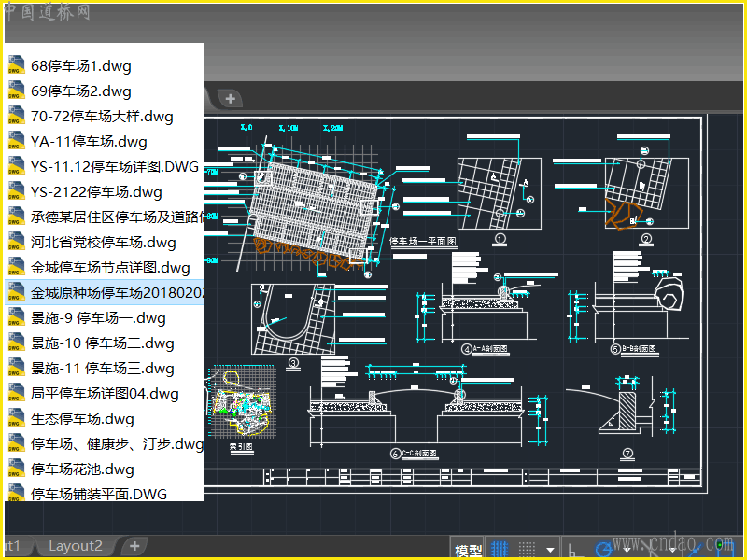The width and height of the screenshot is (747, 560).
Task: Click the DWG icon beside 河北省党校停车场.dwg
Action: click(16, 242)
